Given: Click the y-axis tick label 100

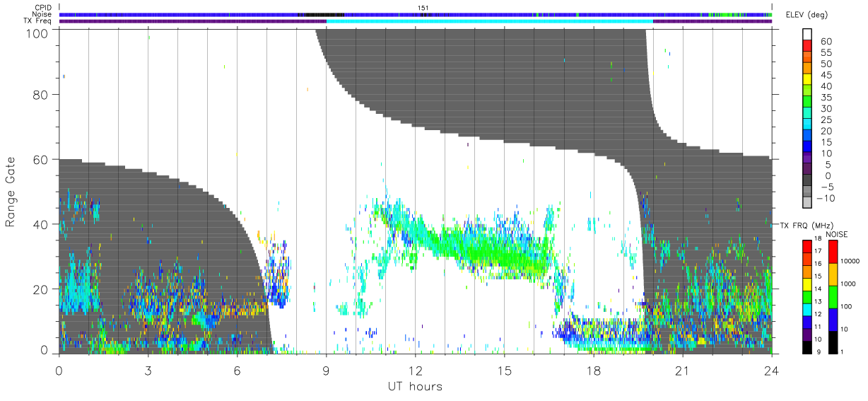Looking at the screenshot, I should click(x=38, y=33).
